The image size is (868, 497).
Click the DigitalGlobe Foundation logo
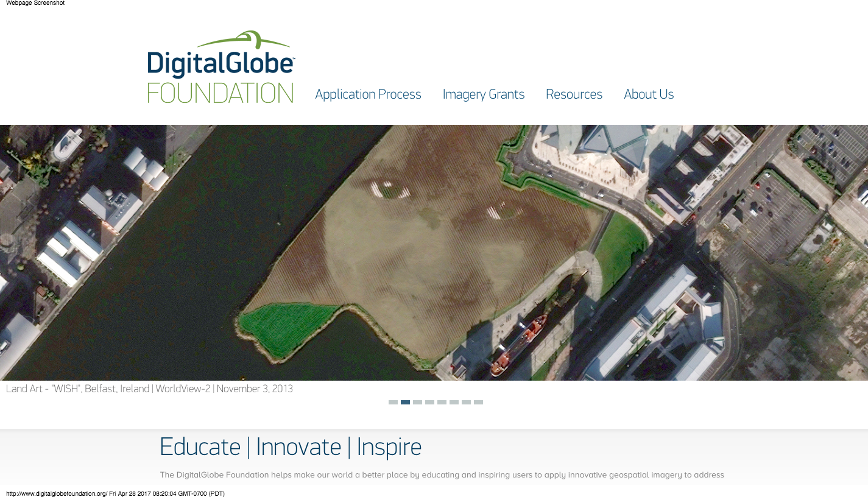pyautogui.click(x=221, y=67)
